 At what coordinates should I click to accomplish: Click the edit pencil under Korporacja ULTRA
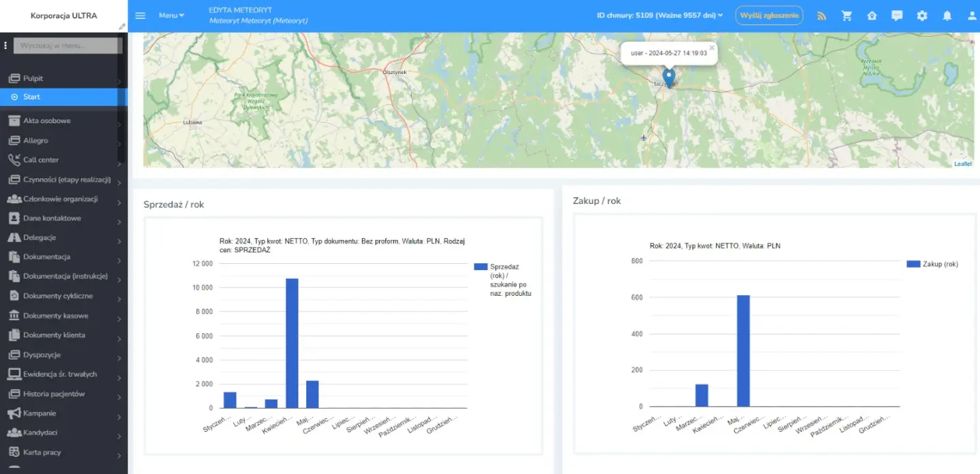122,27
